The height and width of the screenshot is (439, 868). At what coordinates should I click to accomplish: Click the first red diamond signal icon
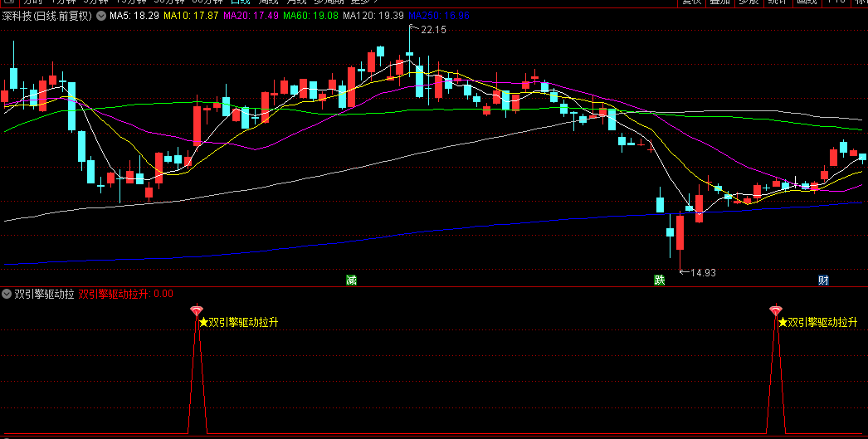197,310
